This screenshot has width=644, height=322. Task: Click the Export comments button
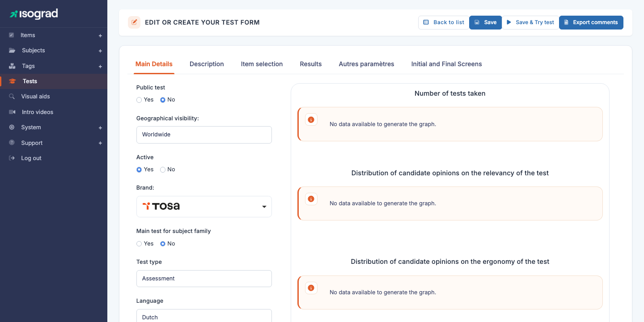591,22
